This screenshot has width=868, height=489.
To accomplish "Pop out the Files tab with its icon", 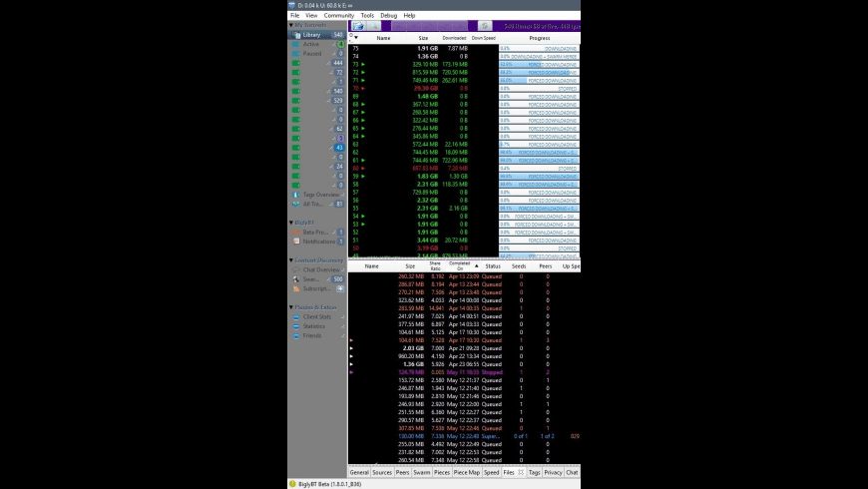I will coord(521,472).
